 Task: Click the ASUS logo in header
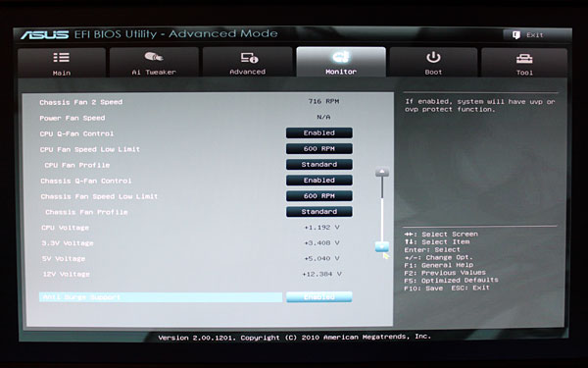pyautogui.click(x=45, y=35)
